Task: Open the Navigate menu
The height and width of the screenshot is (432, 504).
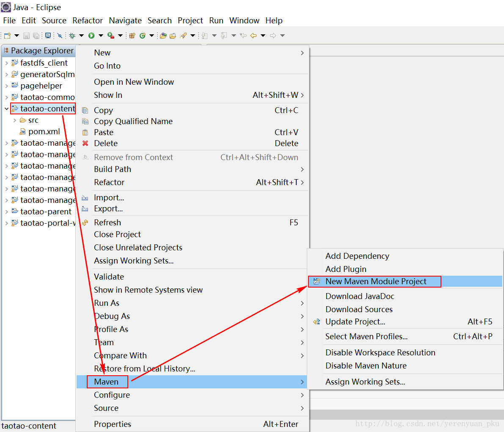Action: (x=125, y=21)
